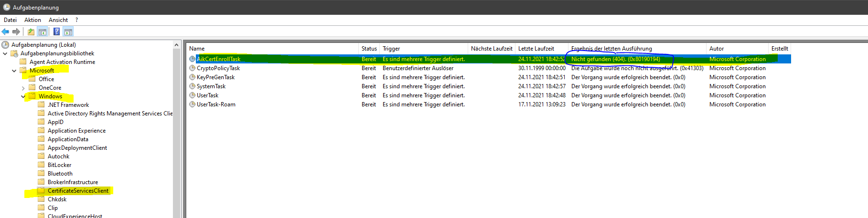Select Active Directory Rights Management Services folder
Image resolution: width=868 pixels, height=218 pixels.
(110, 114)
